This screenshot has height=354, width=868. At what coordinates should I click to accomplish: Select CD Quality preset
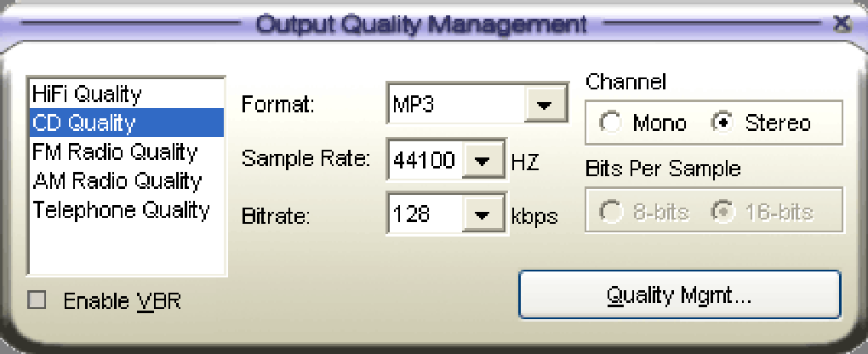pyautogui.click(x=126, y=123)
